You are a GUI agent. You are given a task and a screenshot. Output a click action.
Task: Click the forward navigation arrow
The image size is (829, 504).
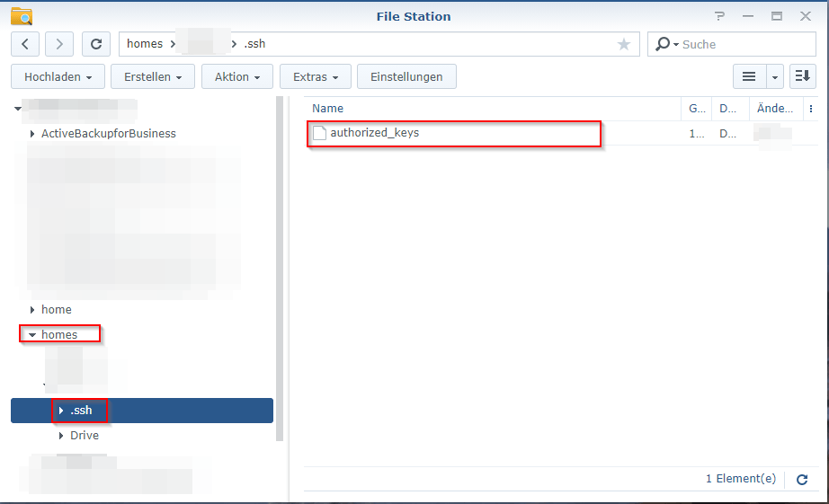tap(59, 44)
